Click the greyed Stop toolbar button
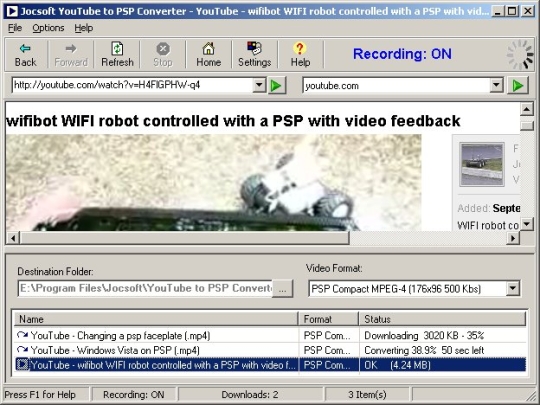 coord(163,55)
